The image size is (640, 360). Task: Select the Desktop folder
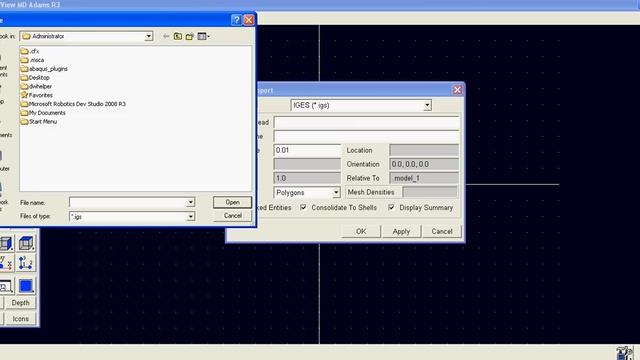click(35, 78)
